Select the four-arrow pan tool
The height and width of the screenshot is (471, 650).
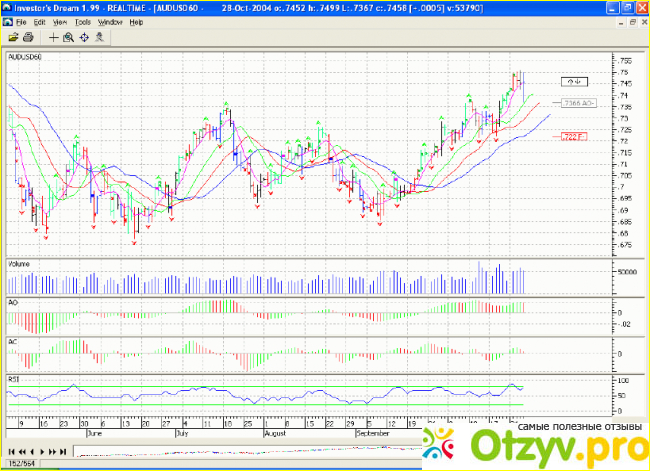84,37
